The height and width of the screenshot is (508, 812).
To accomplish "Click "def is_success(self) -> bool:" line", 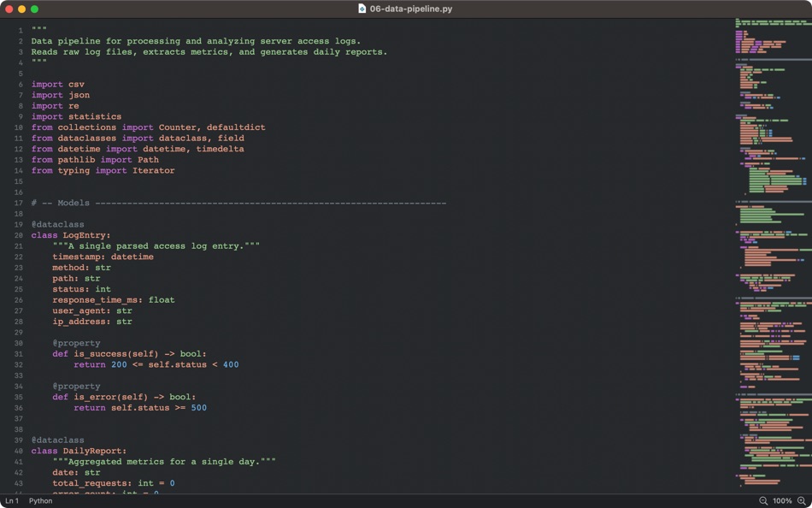I will tap(129, 354).
